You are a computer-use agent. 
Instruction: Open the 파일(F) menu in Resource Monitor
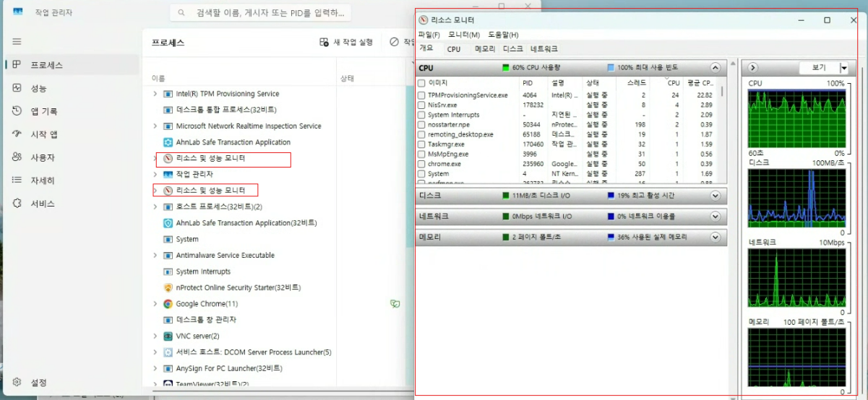[x=429, y=35]
